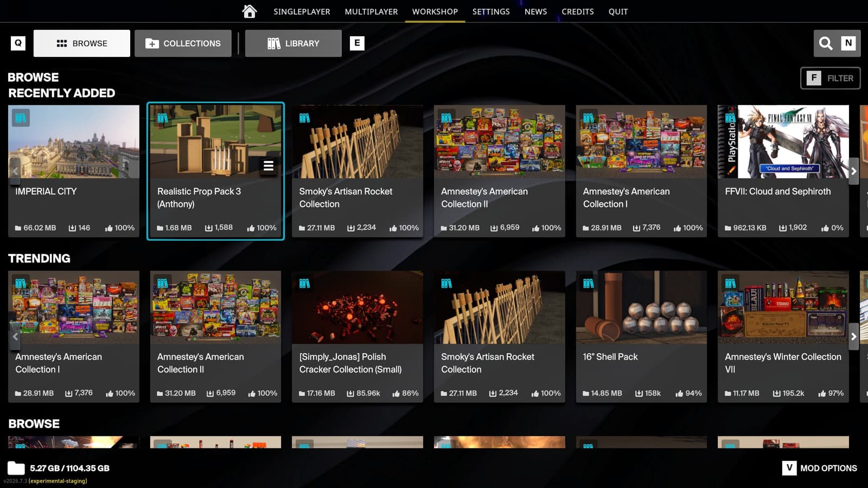Open the Settings menu
This screenshot has height=488, width=868.
coord(491,11)
